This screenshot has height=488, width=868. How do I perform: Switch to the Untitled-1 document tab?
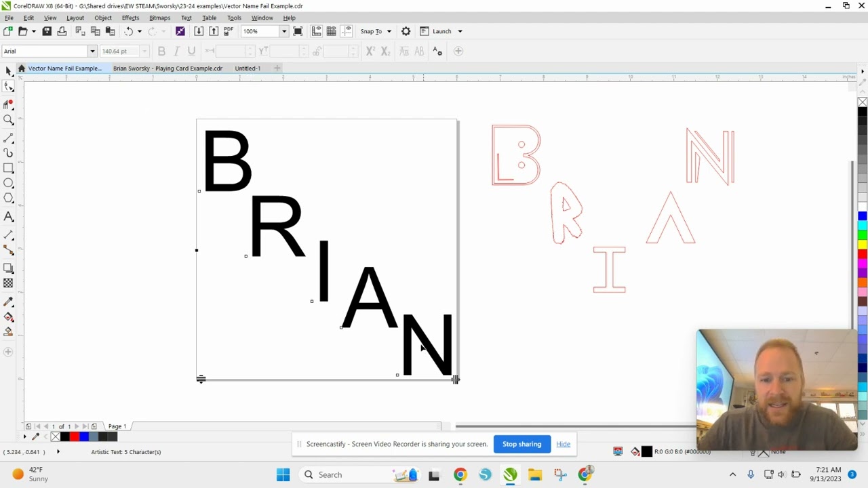point(248,68)
